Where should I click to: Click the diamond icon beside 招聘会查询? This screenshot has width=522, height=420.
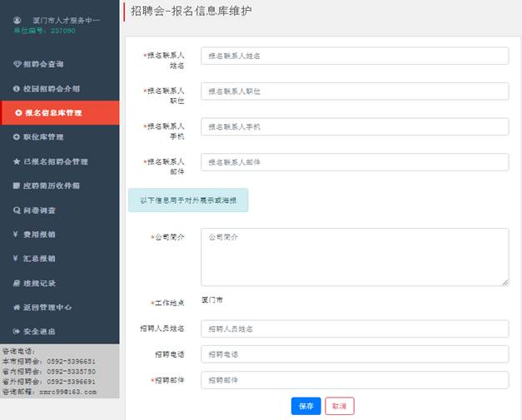click(x=17, y=64)
